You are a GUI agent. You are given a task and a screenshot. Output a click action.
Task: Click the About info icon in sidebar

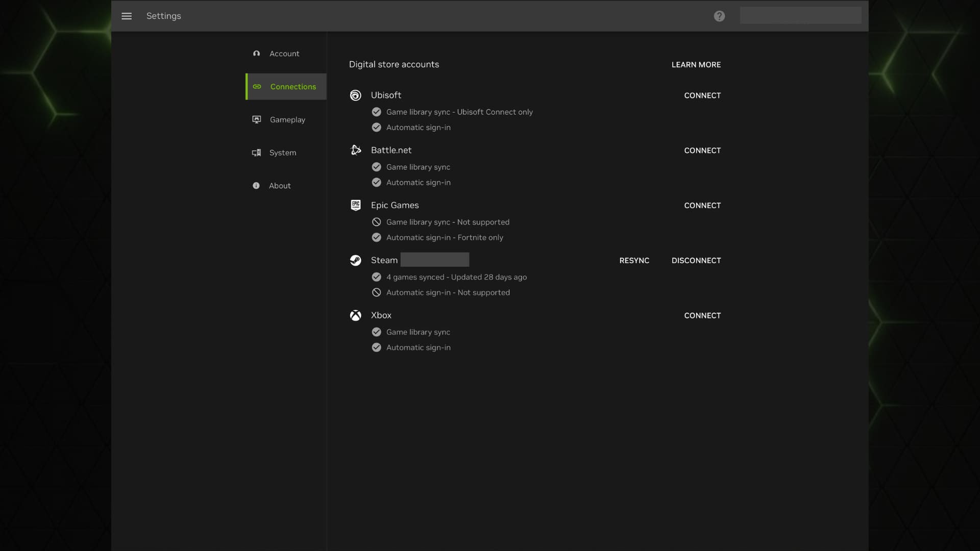[256, 186]
